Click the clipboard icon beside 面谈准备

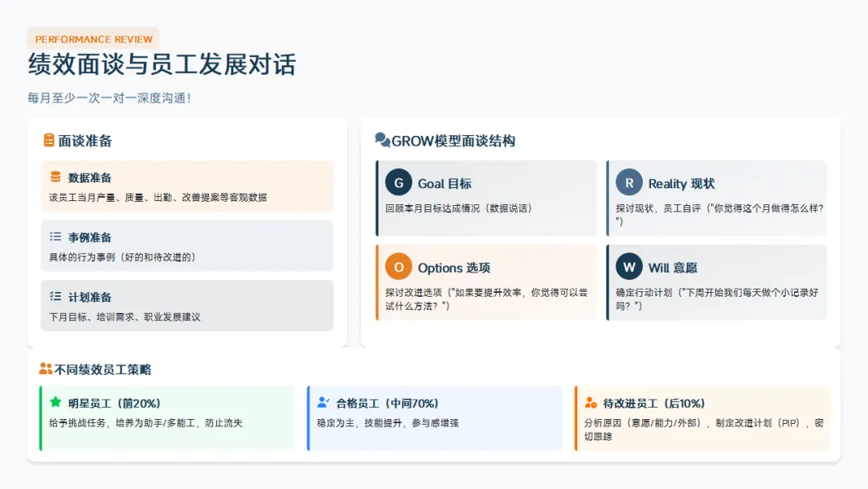point(49,140)
